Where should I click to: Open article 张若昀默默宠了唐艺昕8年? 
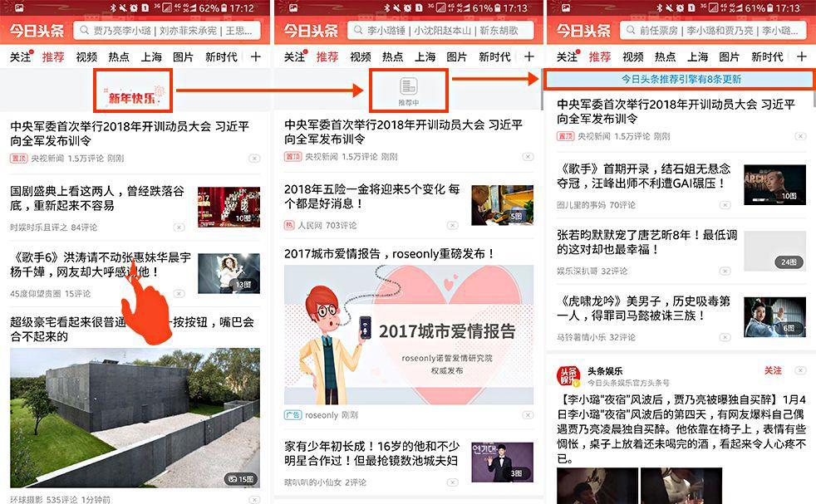646,242
